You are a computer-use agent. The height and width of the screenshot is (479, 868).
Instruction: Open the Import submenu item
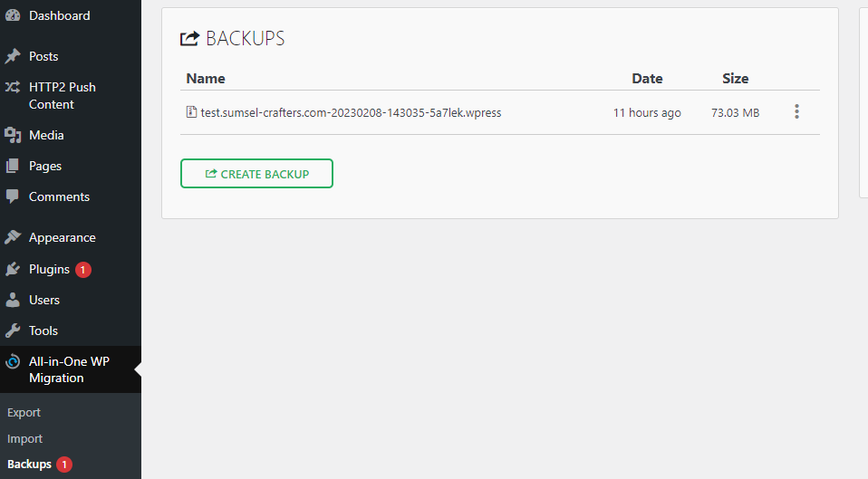pos(25,438)
